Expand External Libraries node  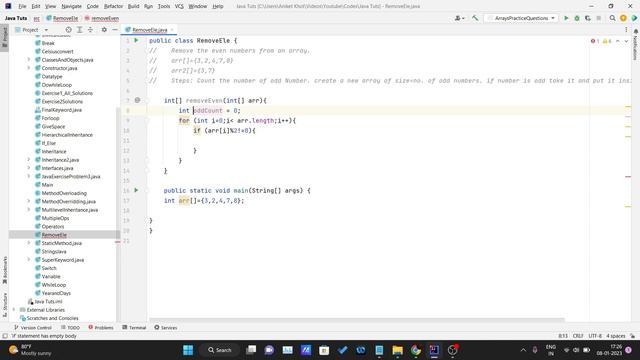point(14,310)
